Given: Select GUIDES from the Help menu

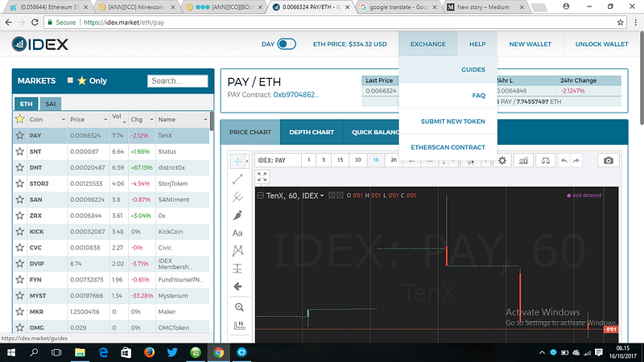Looking at the screenshot, I should [473, 69].
